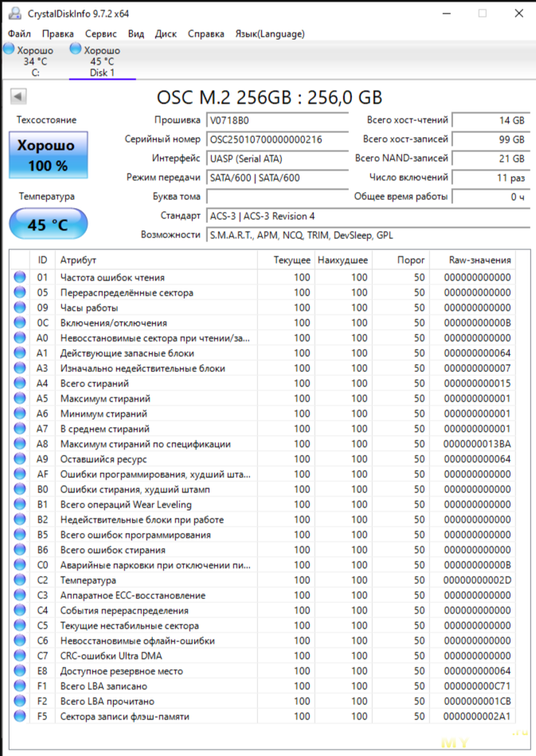This screenshot has width=536, height=756.
Task: Click status orb of Всего LBA записано row
Action: coord(20,686)
